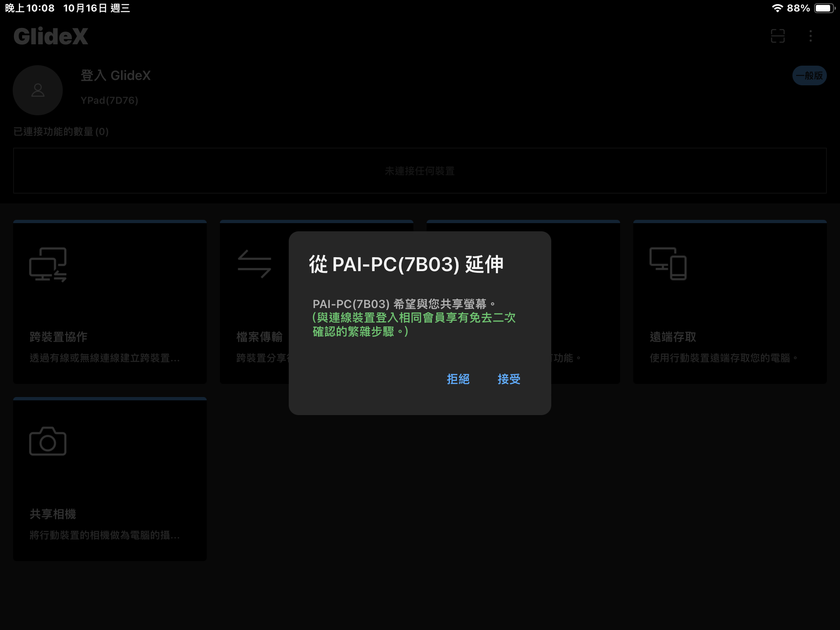840x630 pixels.
Task: Tap the 一般版 edition badge
Action: pyautogui.click(x=809, y=75)
